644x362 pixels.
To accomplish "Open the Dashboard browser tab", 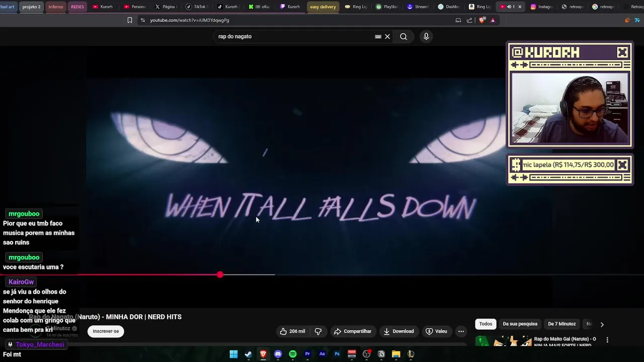I will [449, 7].
